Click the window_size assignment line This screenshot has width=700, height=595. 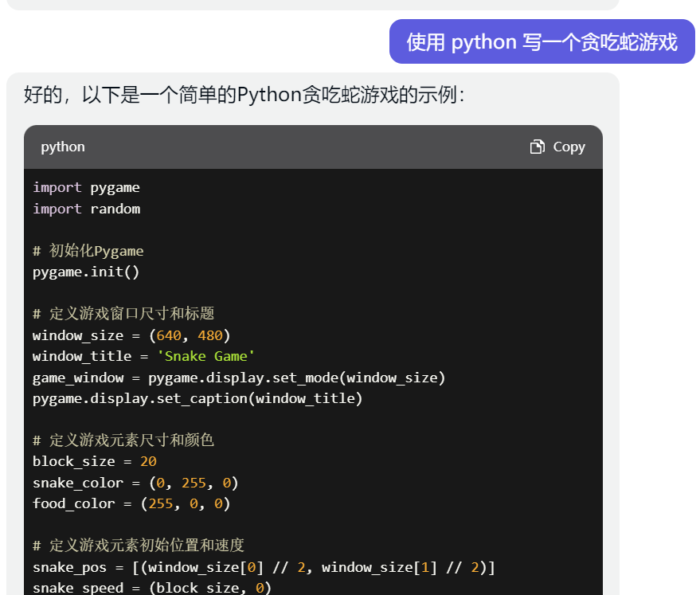pyautogui.click(x=131, y=335)
